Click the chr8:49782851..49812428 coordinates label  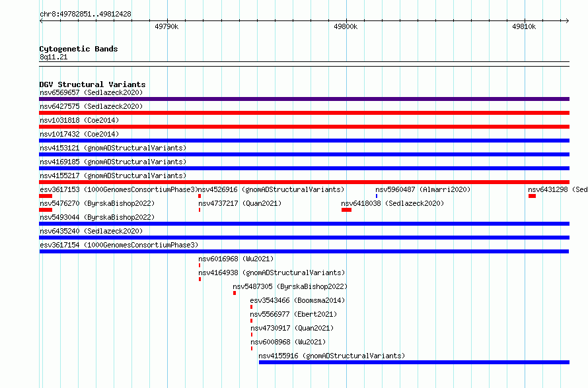tap(85, 14)
